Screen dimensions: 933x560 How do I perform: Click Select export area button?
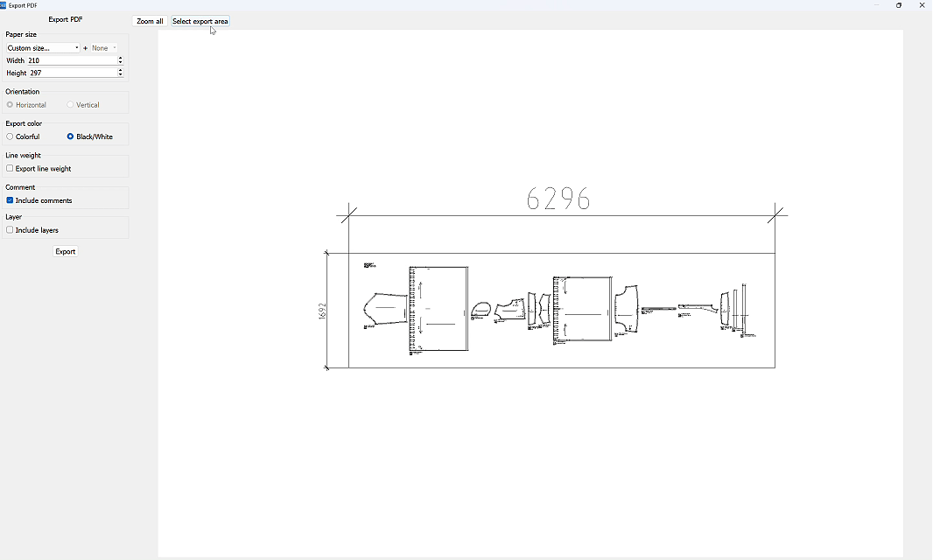tap(200, 21)
